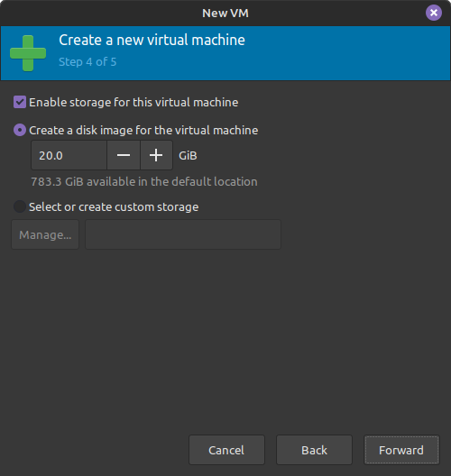Viewport: 451px width, 476px height.
Task: Decrease disk size with the minus button
Action: [124, 155]
